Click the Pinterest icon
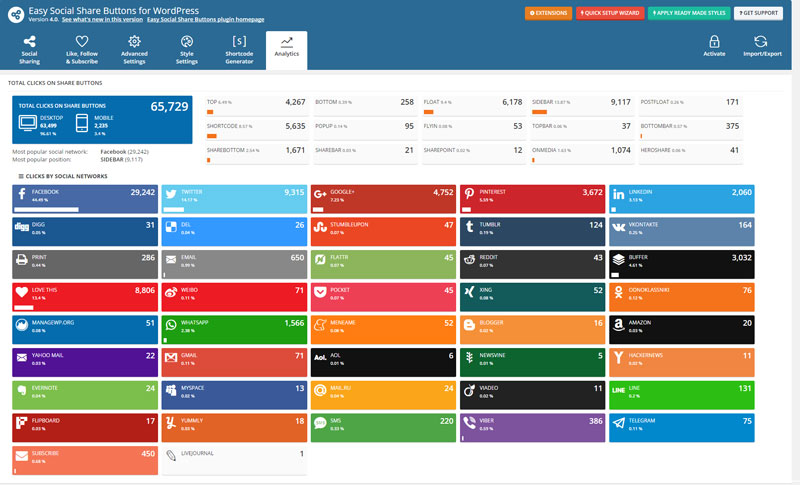The image size is (800, 485). tap(469, 193)
